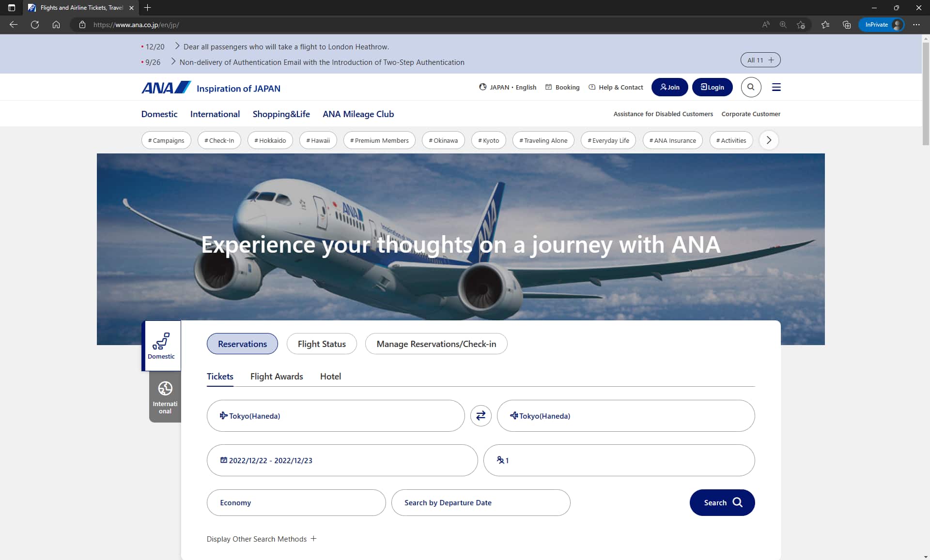Open the Booking link
930x560 pixels.
(562, 87)
